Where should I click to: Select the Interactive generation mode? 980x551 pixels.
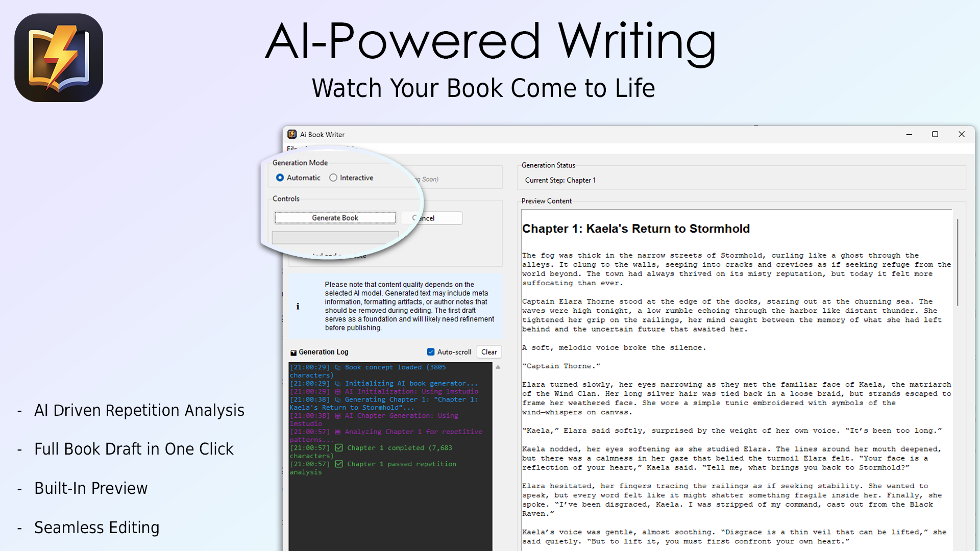[x=334, y=178]
